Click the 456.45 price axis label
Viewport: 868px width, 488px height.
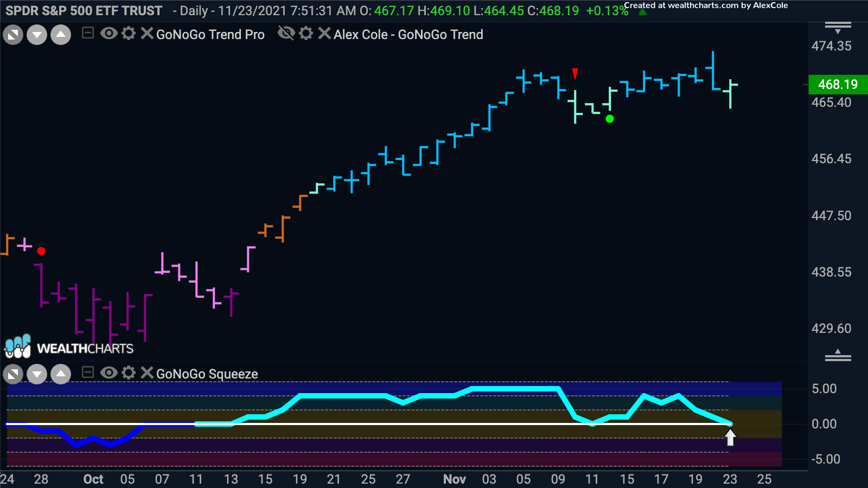832,159
